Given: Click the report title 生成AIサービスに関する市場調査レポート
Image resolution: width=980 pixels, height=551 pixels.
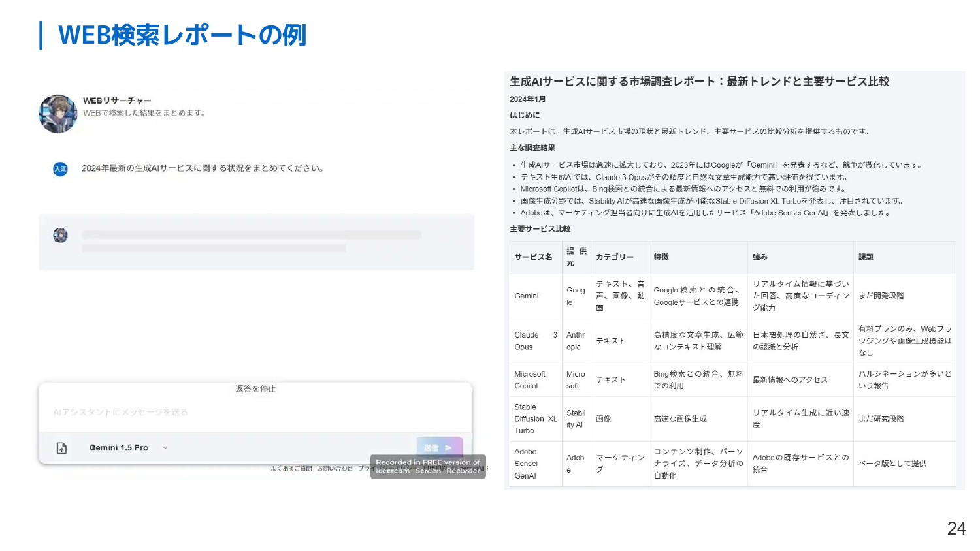Looking at the screenshot, I should click(699, 82).
